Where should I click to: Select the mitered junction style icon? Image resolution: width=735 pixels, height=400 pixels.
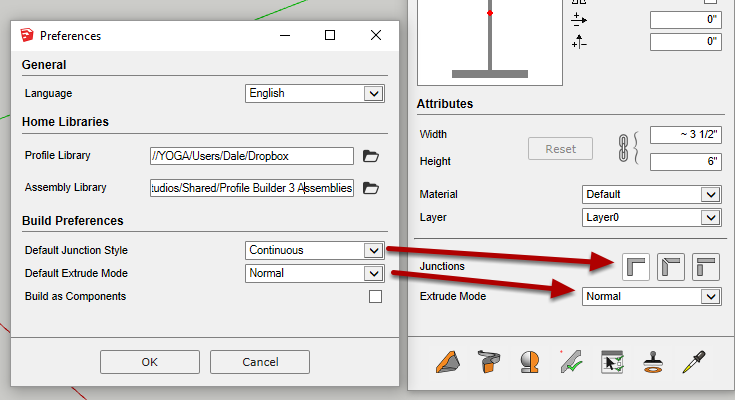click(x=672, y=266)
